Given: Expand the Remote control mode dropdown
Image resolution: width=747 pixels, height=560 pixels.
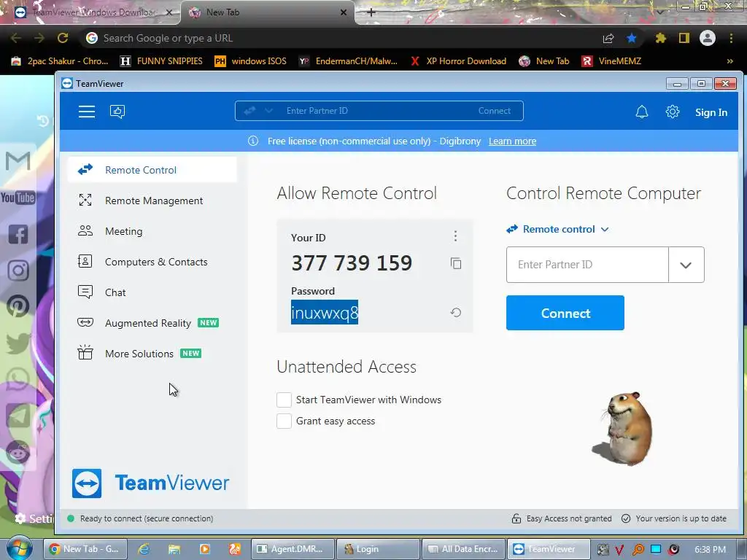Looking at the screenshot, I should tap(557, 229).
